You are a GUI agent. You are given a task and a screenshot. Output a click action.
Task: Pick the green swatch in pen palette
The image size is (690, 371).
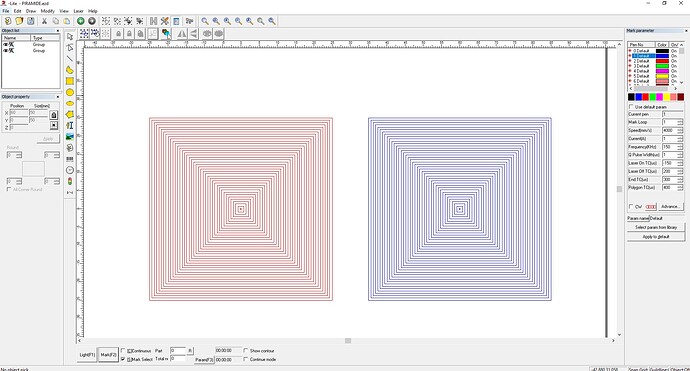[653, 97]
